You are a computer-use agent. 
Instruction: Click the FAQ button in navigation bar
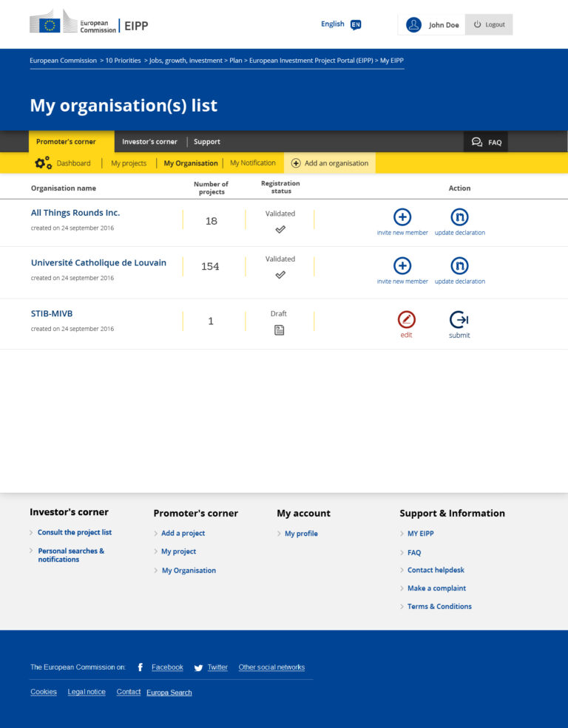[486, 142]
